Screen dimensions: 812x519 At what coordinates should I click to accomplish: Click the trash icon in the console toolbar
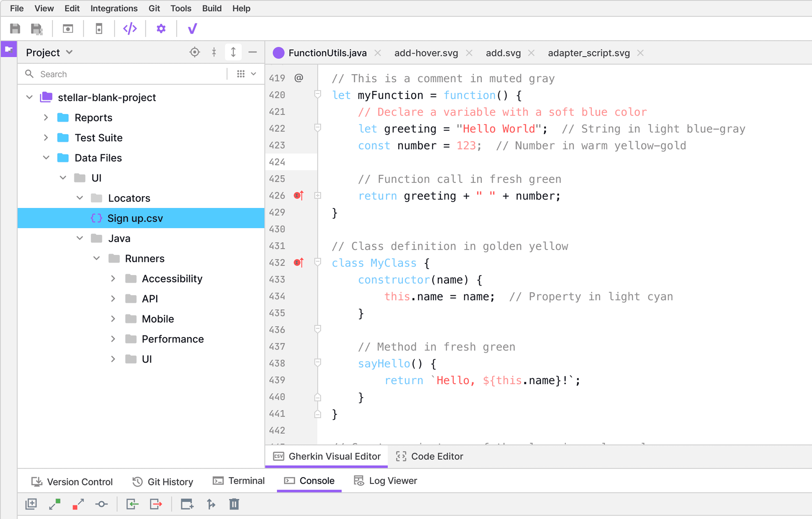tap(234, 504)
